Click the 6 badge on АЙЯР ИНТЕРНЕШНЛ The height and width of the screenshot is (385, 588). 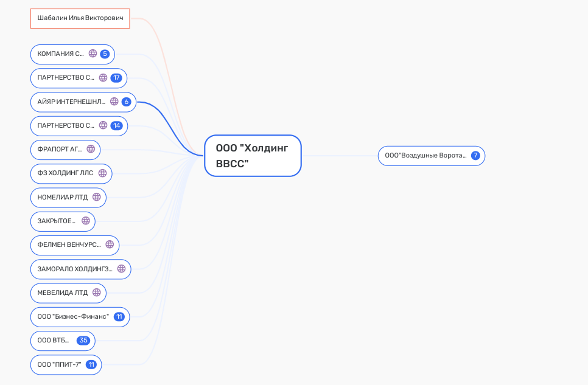point(126,102)
